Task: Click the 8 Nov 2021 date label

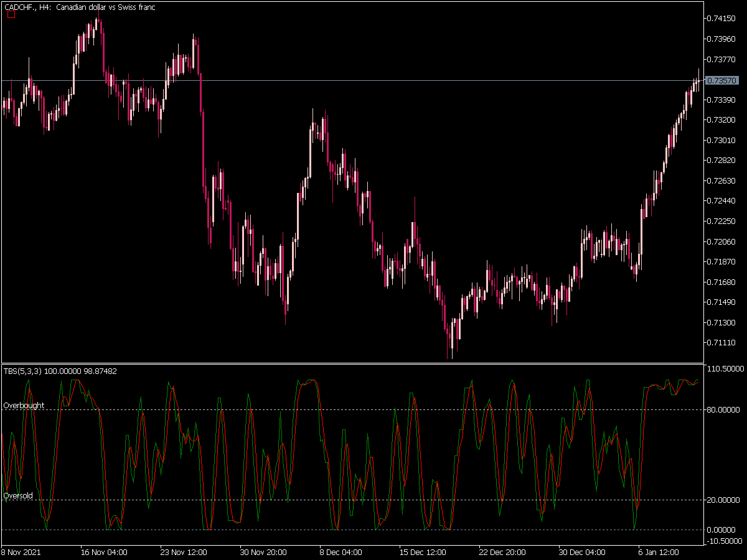Action: (x=20, y=552)
